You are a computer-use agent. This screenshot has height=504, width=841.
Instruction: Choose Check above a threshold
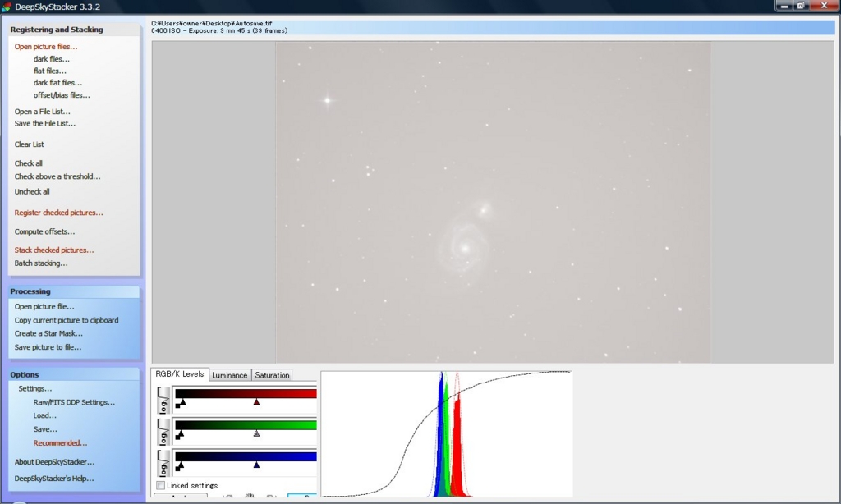(57, 176)
